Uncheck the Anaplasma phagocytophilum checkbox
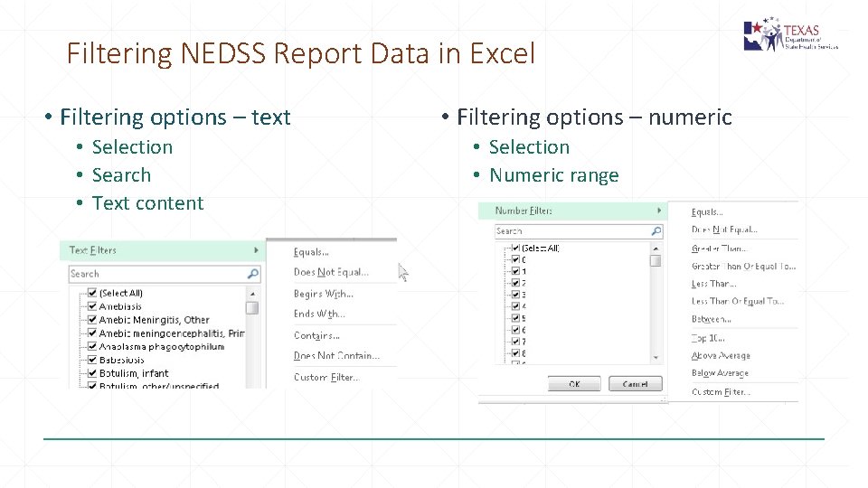The width and height of the screenshot is (868, 488). coord(92,346)
